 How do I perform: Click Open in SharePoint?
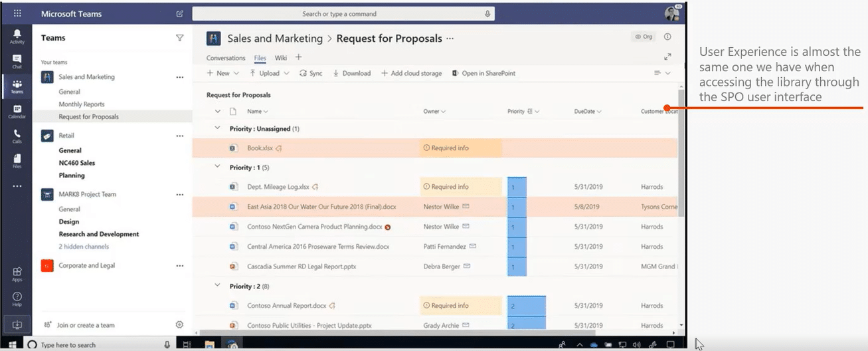tap(483, 73)
